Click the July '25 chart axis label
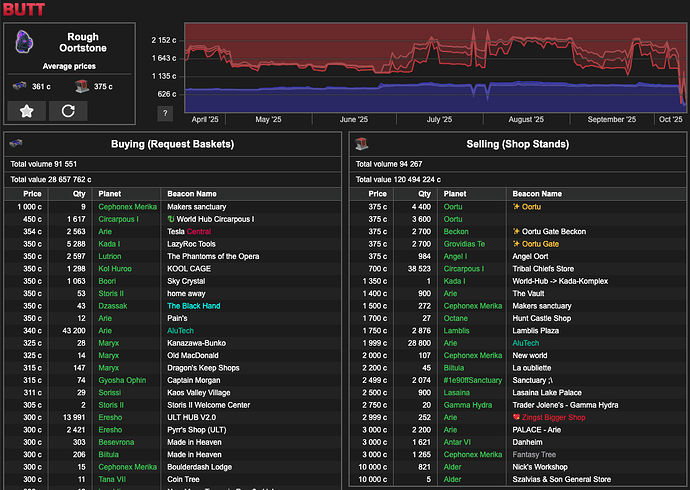The height and width of the screenshot is (490, 690). (x=439, y=119)
